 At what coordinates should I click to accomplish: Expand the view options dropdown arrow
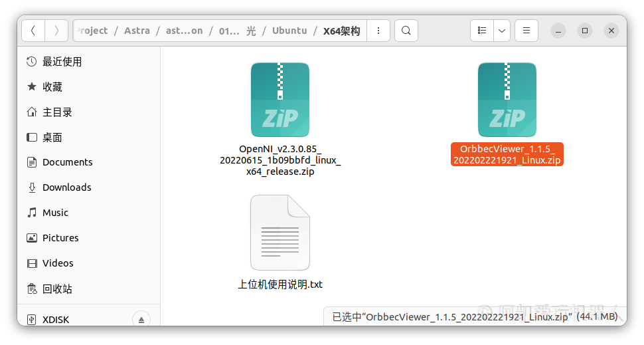tap(502, 31)
